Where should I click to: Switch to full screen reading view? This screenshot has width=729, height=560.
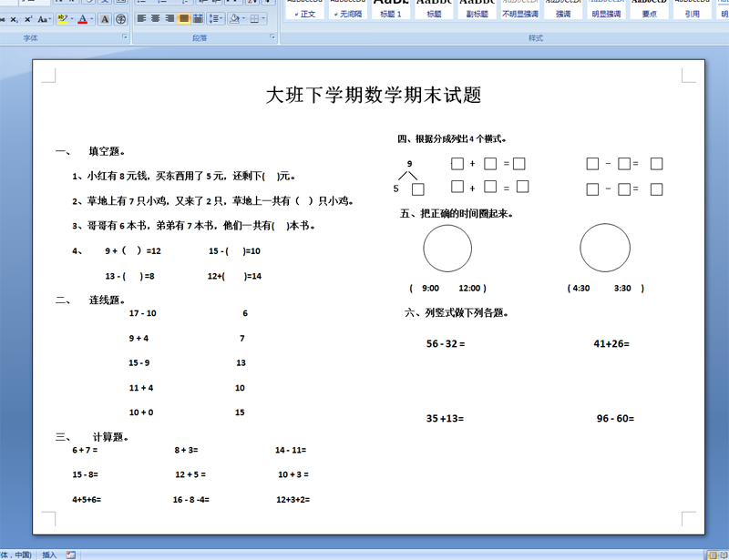(724, 555)
